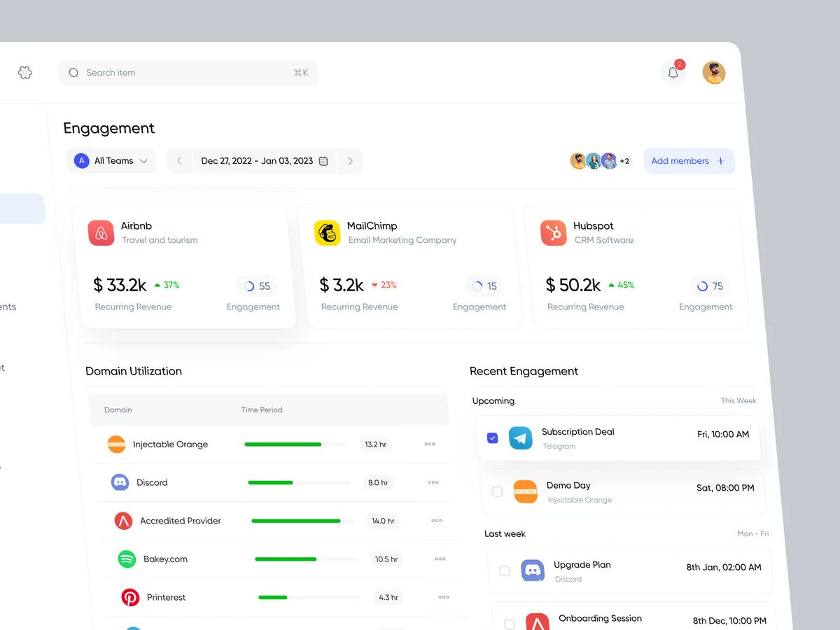Click the Domain column header

click(x=118, y=409)
